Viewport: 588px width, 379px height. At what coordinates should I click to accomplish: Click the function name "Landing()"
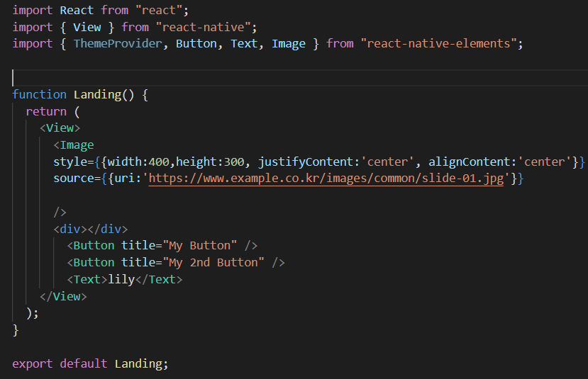click(x=104, y=95)
